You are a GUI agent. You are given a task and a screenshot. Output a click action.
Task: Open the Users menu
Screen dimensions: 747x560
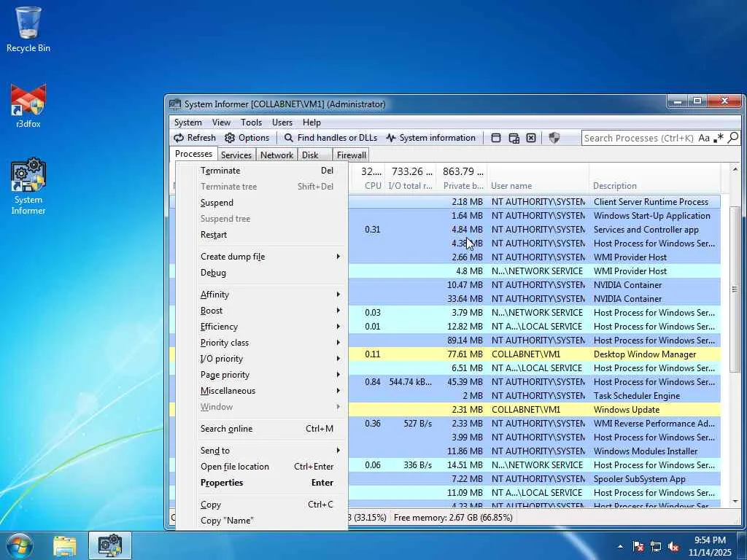click(282, 122)
